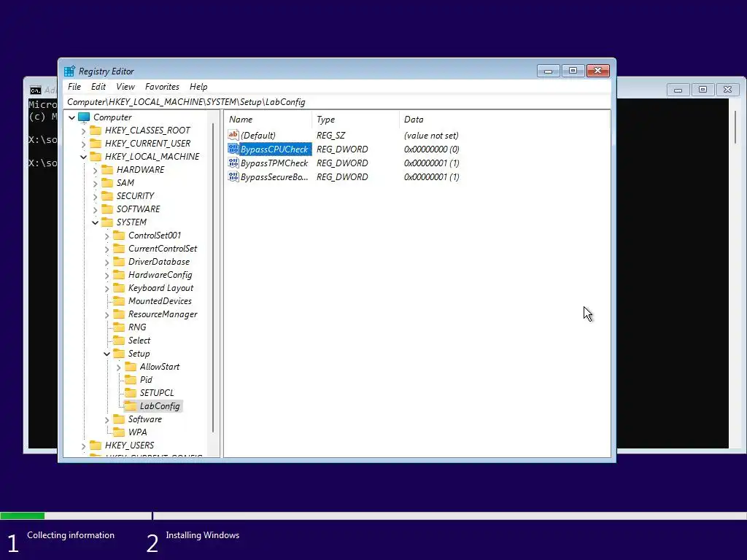Click the Windows setup progress bar
Screen dimensions: 747x560
(373, 516)
